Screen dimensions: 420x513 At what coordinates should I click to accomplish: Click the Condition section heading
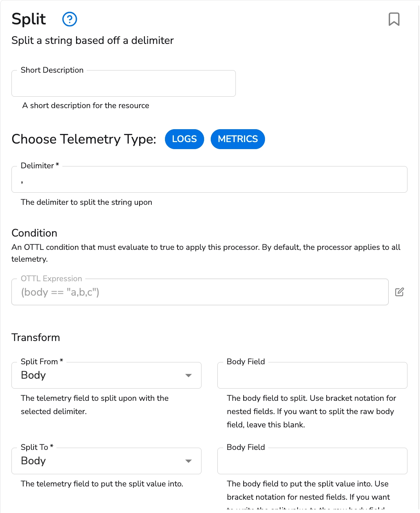[x=34, y=233]
